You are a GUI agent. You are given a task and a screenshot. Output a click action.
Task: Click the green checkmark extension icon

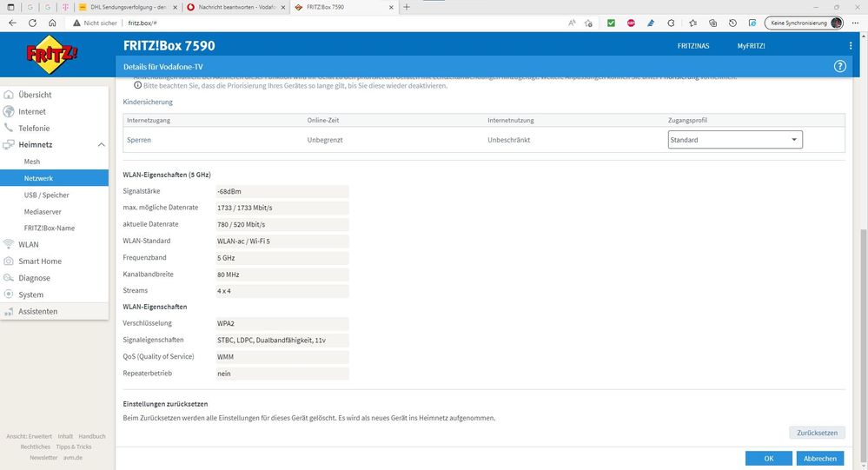[611, 23]
